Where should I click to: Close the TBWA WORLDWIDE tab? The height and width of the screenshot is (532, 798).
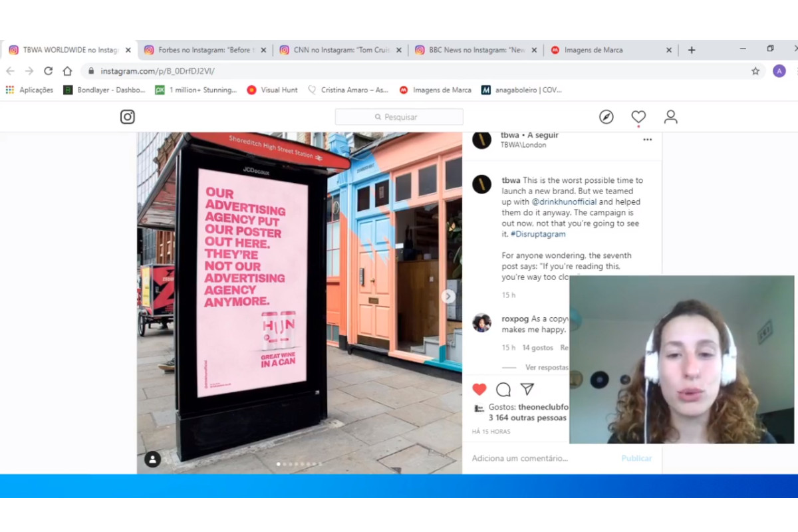tap(128, 50)
